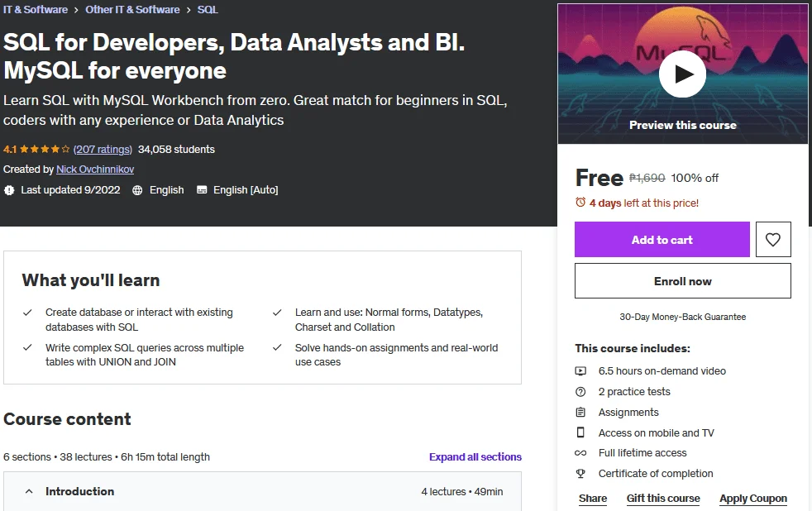Click the Preview this course label

[x=682, y=125]
